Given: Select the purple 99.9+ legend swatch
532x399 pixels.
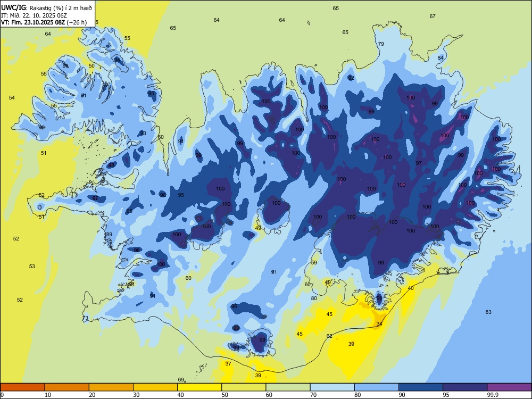Looking at the screenshot, I should [509, 387].
